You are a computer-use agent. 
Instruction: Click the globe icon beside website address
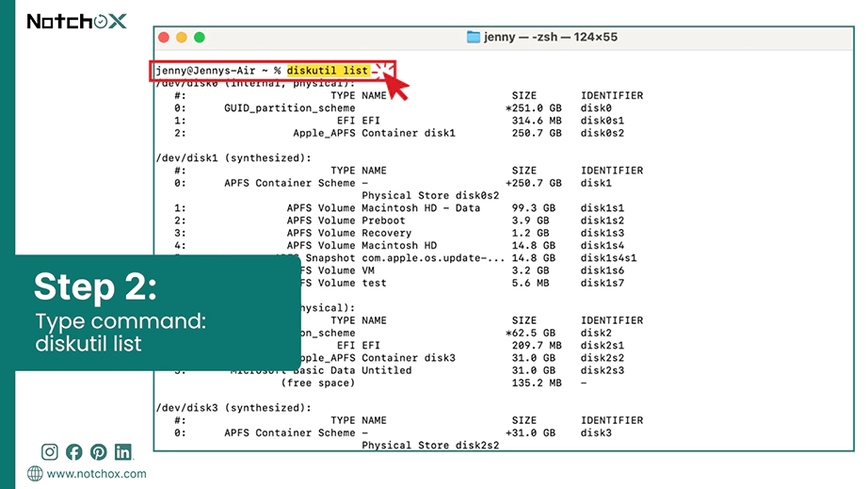[x=35, y=474]
